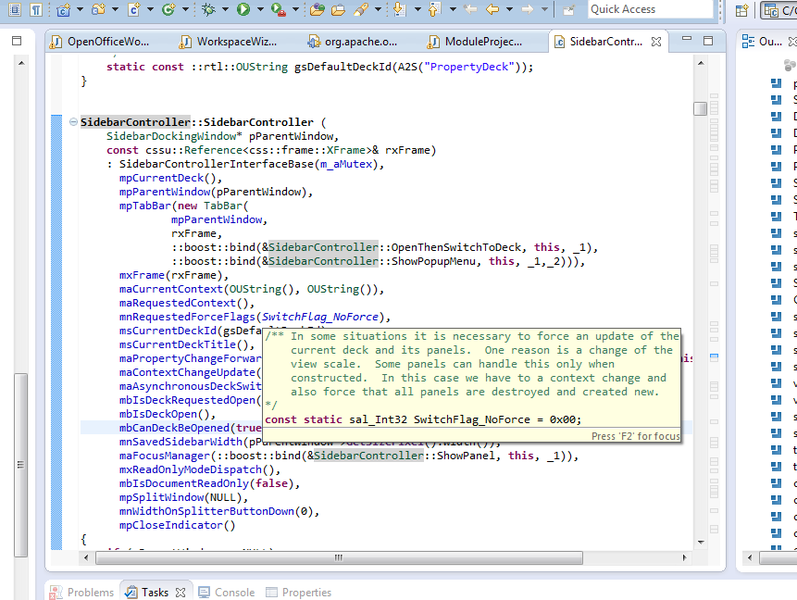
Task: Click the left panel scrollbar thumb
Action: [21, 465]
